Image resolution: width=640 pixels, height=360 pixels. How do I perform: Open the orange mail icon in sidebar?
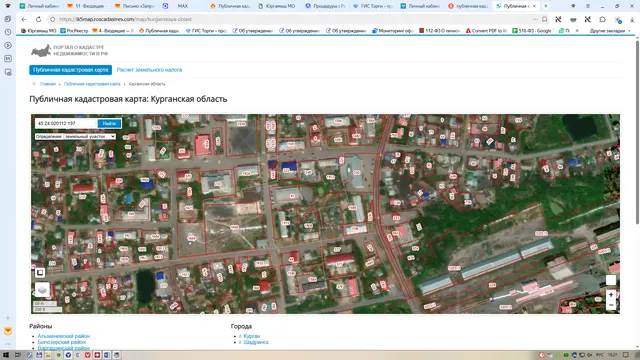(x=8, y=331)
